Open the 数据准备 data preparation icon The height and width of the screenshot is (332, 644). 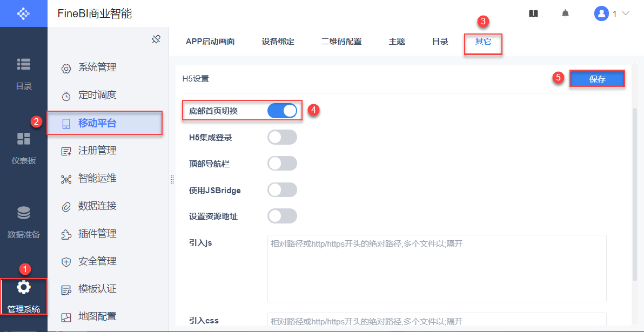24,213
